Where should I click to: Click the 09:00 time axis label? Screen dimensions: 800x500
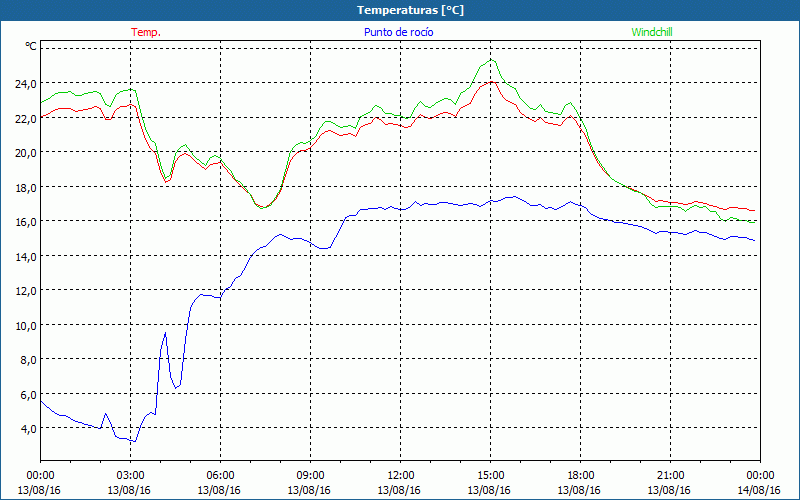click(x=310, y=476)
